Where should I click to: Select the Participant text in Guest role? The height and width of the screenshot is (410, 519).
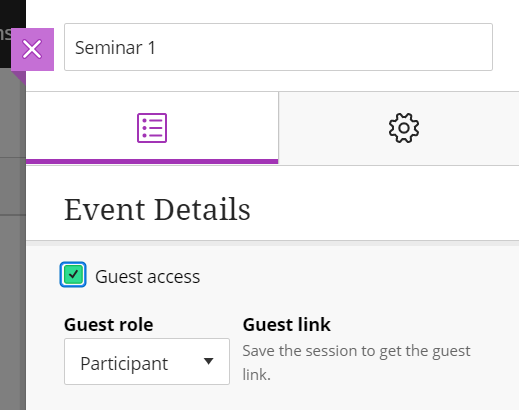tap(124, 364)
